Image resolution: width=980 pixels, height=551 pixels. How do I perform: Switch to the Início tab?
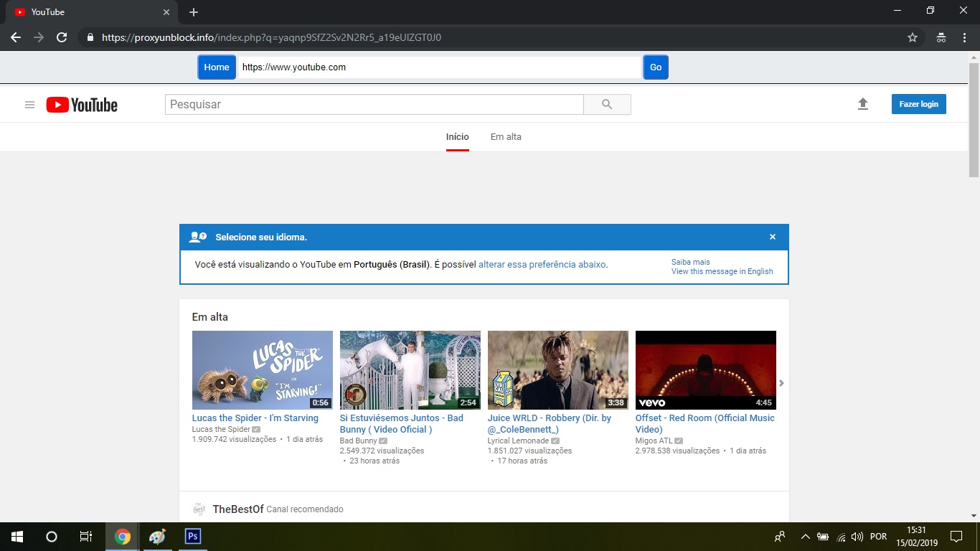click(458, 137)
